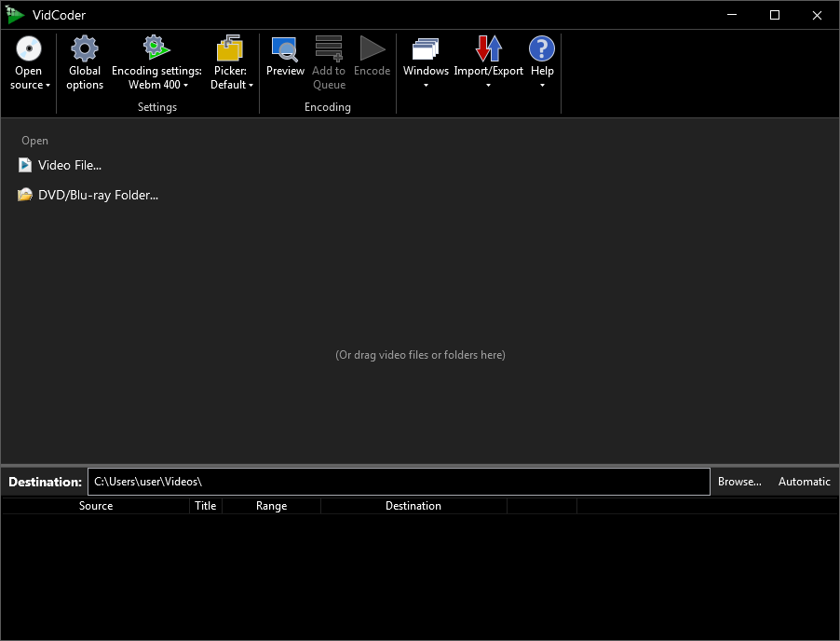The height and width of the screenshot is (641, 840).
Task: Click the Import/Export arrows icon
Action: [489, 48]
